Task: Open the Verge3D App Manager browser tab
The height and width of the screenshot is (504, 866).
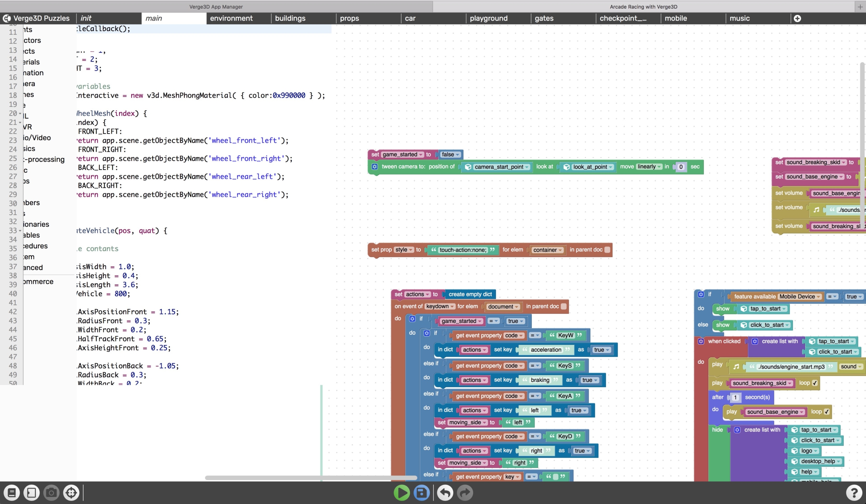Action: pos(216,6)
